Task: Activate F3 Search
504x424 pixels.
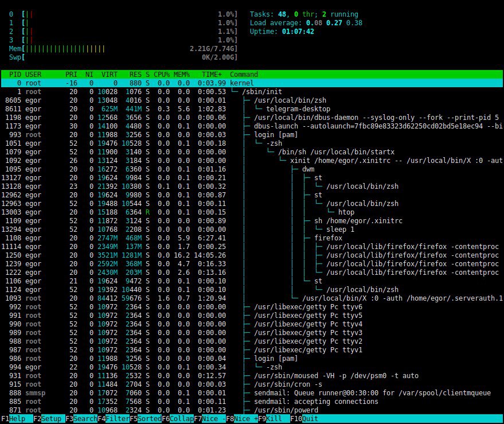Action: (81, 418)
